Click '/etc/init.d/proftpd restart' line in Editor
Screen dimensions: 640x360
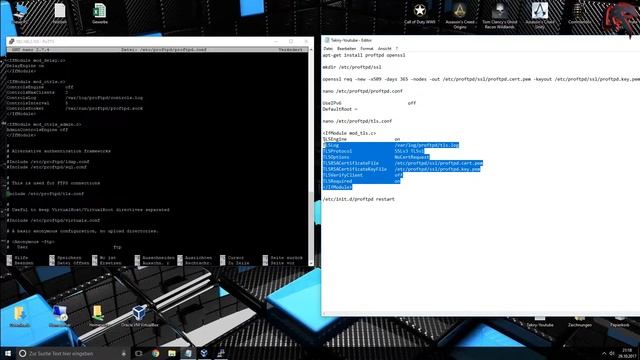click(x=359, y=199)
